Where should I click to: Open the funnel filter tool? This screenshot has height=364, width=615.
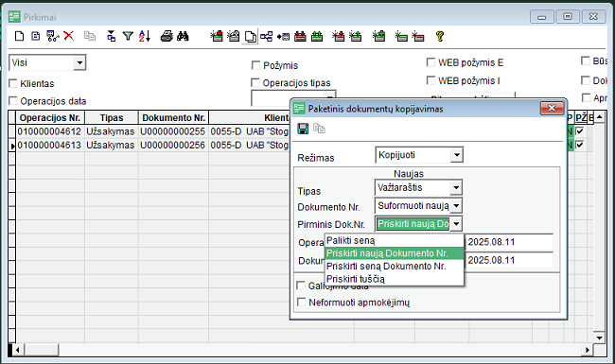128,37
